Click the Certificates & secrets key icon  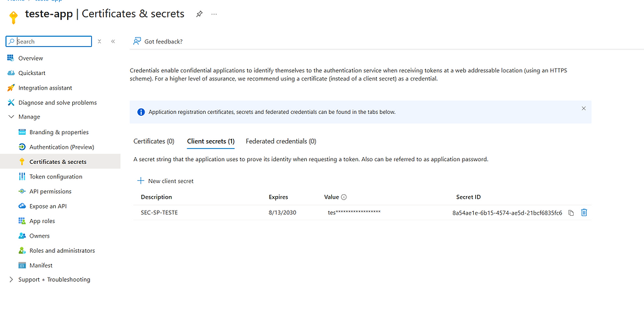click(22, 162)
